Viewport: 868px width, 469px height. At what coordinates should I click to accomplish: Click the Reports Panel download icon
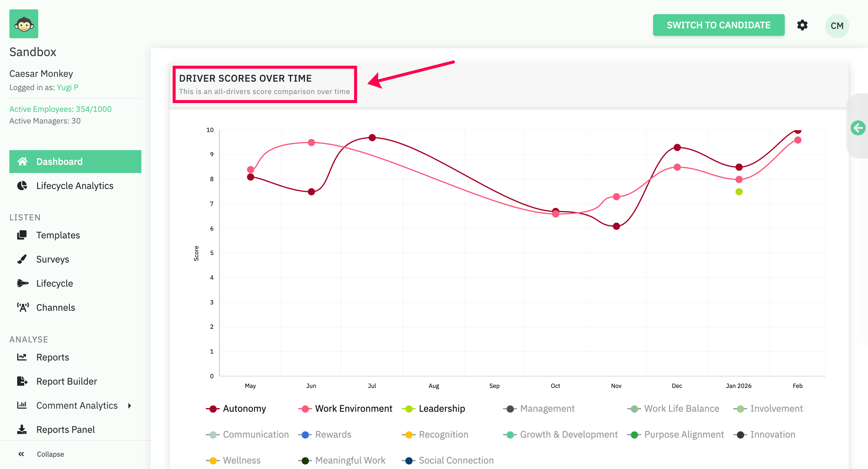pos(22,429)
